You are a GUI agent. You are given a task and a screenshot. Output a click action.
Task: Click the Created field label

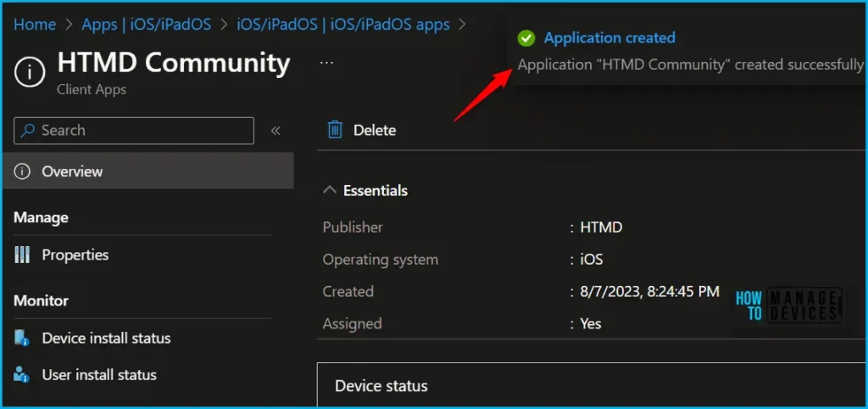[x=348, y=292]
